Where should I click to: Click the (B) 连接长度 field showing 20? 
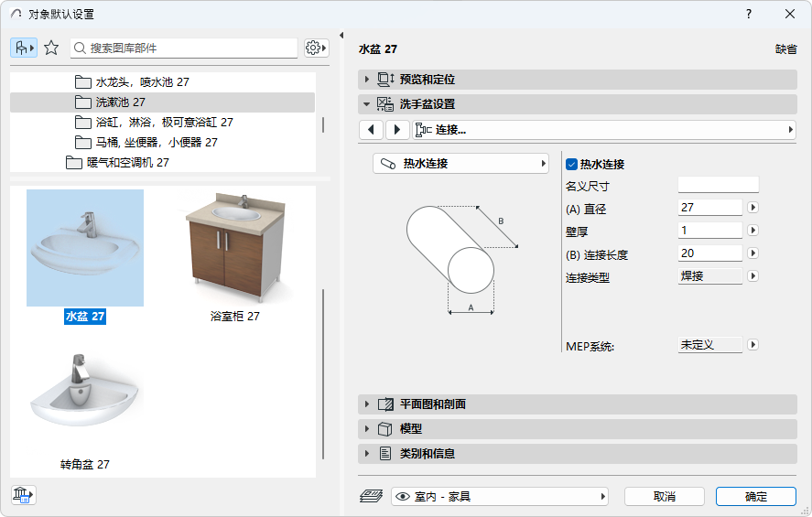(710, 253)
